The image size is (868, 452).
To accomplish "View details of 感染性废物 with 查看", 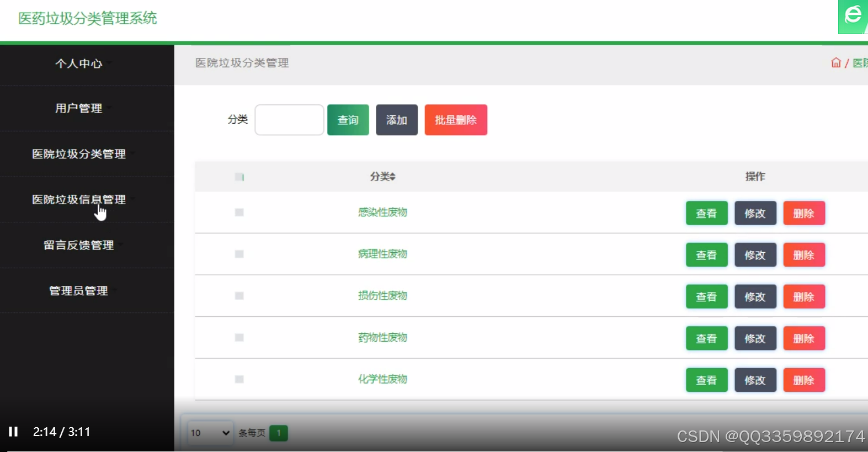I will pyautogui.click(x=706, y=213).
